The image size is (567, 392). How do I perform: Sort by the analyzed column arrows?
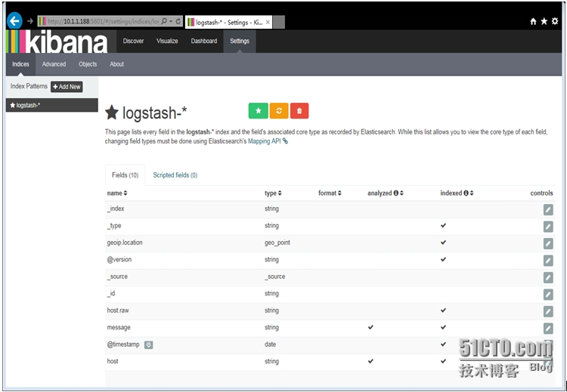401,193
